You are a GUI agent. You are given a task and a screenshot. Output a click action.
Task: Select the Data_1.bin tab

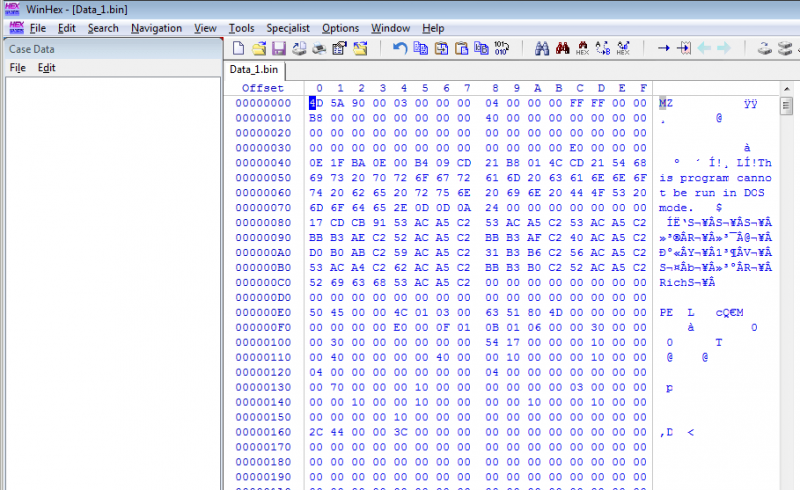click(254, 69)
